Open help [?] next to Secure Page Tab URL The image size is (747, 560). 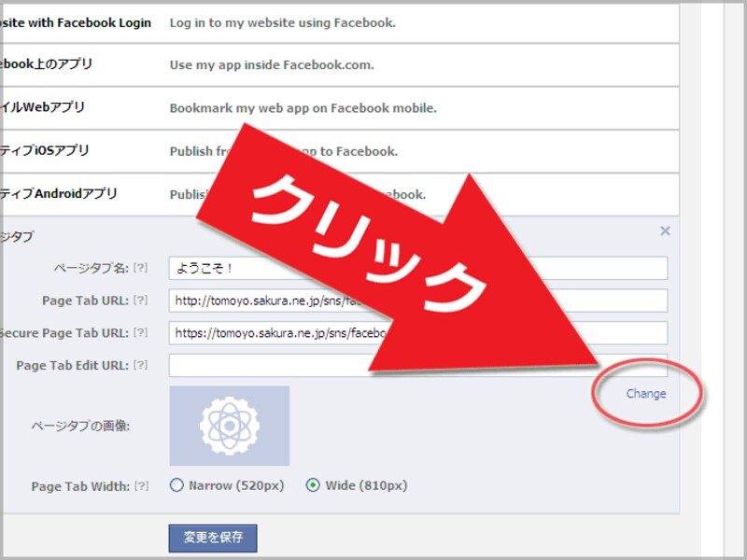click(x=141, y=332)
